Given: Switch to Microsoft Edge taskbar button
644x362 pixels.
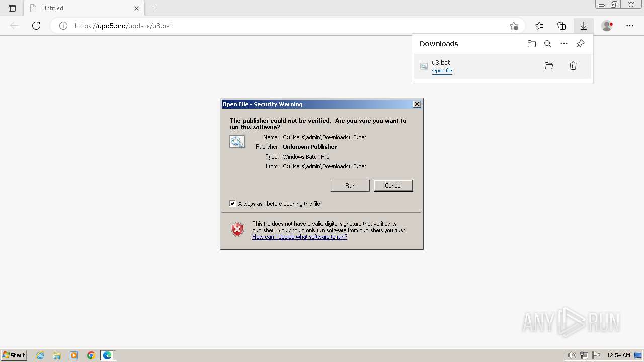Looking at the screenshot, I should coord(108,355).
